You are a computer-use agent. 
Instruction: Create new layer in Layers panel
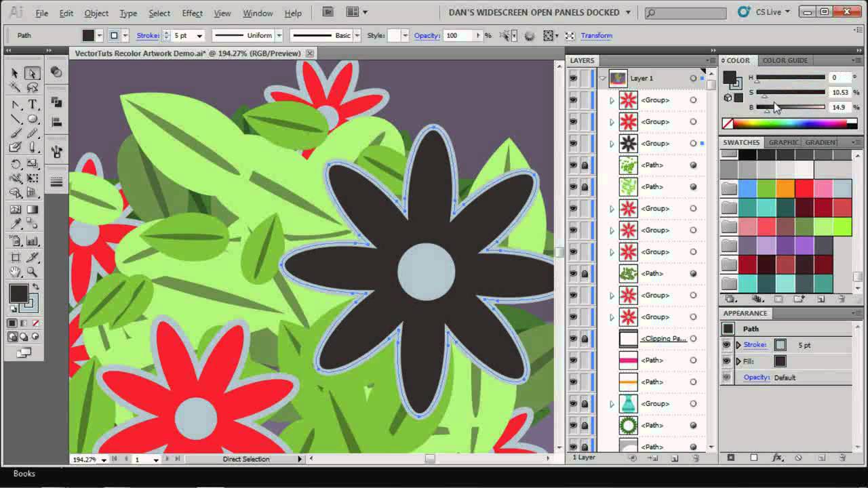point(675,458)
